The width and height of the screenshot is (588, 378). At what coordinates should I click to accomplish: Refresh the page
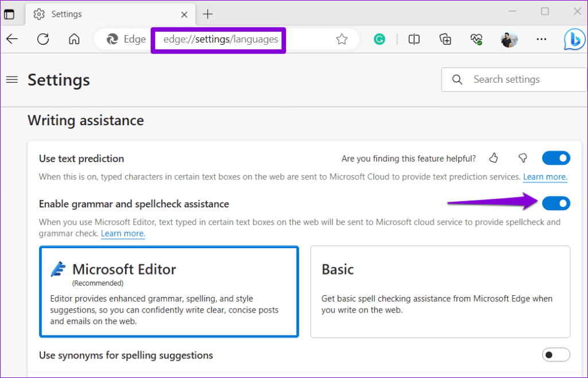tap(43, 39)
